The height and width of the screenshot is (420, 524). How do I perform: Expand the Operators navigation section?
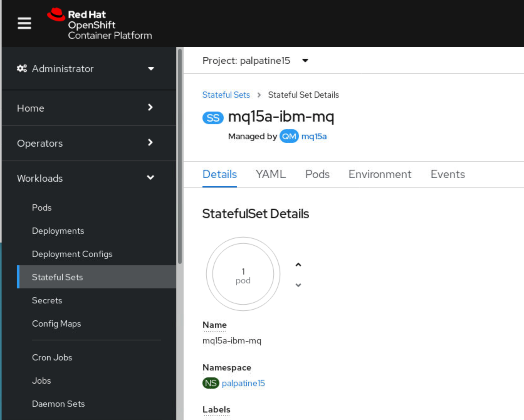(x=89, y=143)
